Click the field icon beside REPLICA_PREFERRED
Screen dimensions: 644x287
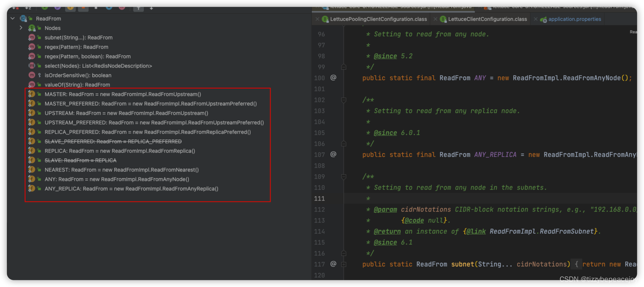point(32,132)
